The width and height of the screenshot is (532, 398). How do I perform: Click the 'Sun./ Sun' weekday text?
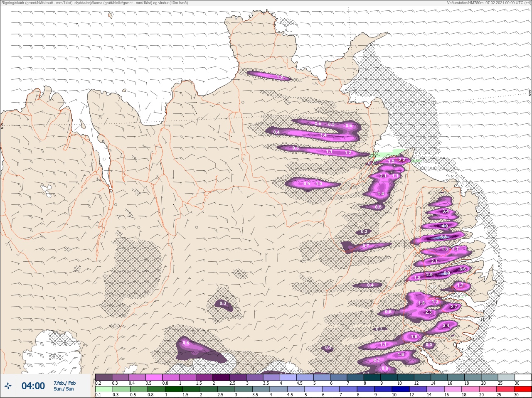tap(64, 389)
